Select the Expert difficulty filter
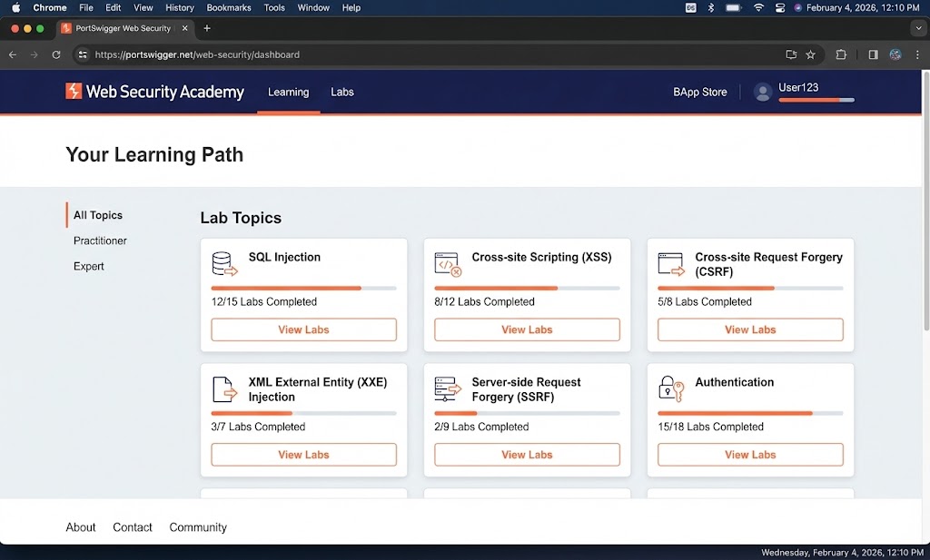 coord(88,266)
